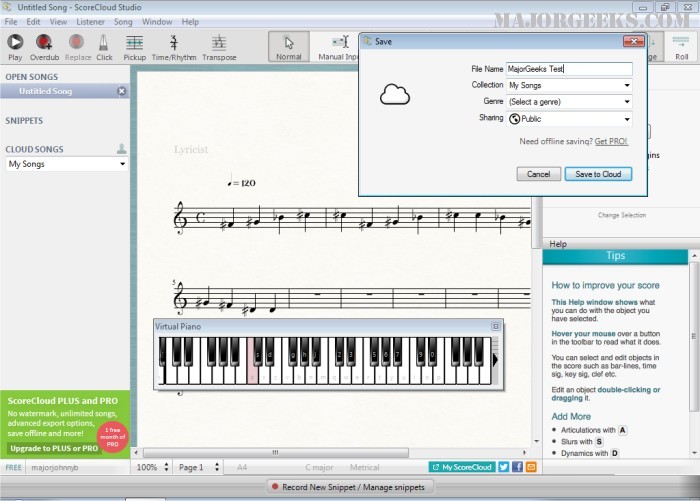This screenshot has height=501, width=700.
Task: Click the Replace record icon
Action: click(x=76, y=42)
